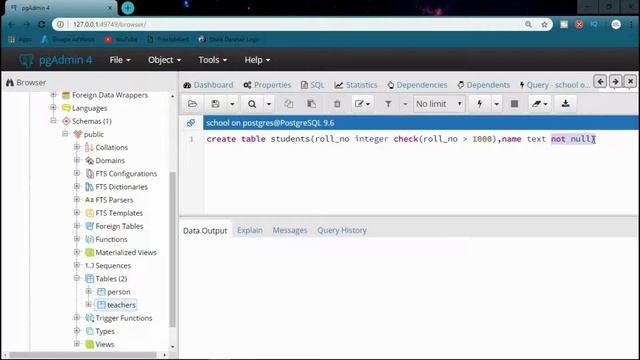The width and height of the screenshot is (640, 360).
Task: Open the Help menu
Action: pyautogui.click(x=257, y=60)
